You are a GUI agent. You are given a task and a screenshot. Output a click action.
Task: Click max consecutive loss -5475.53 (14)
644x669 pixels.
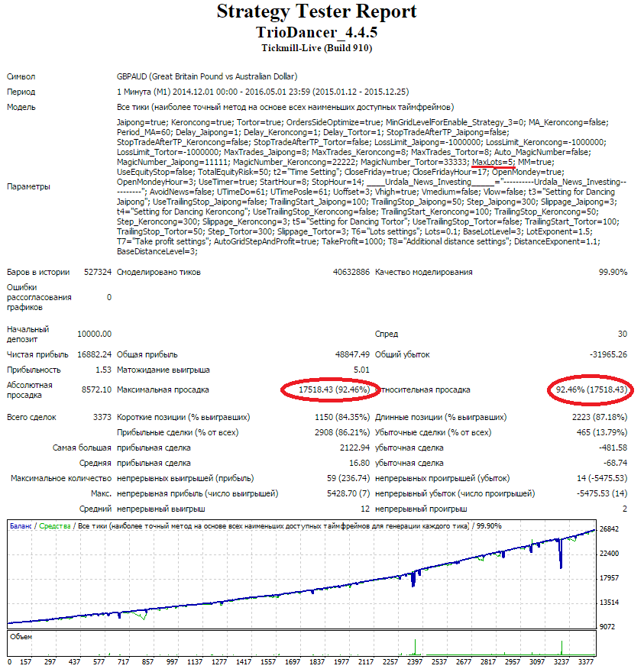click(x=602, y=493)
